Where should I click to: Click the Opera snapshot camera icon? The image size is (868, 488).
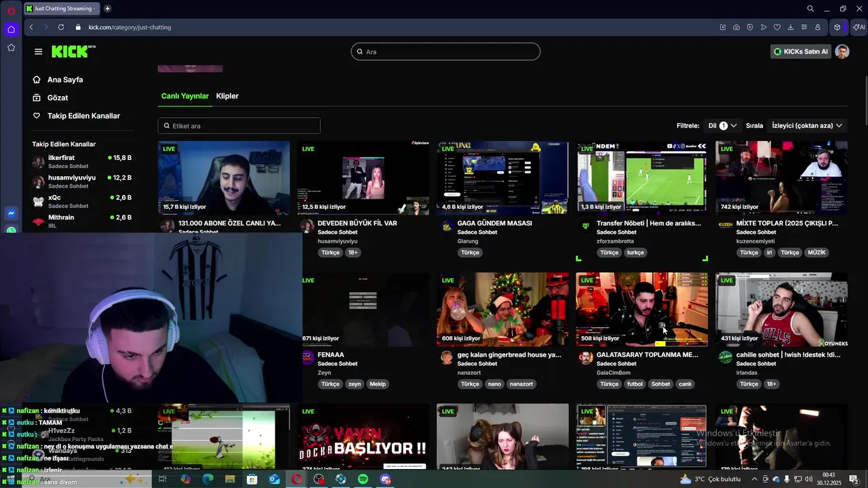[736, 27]
